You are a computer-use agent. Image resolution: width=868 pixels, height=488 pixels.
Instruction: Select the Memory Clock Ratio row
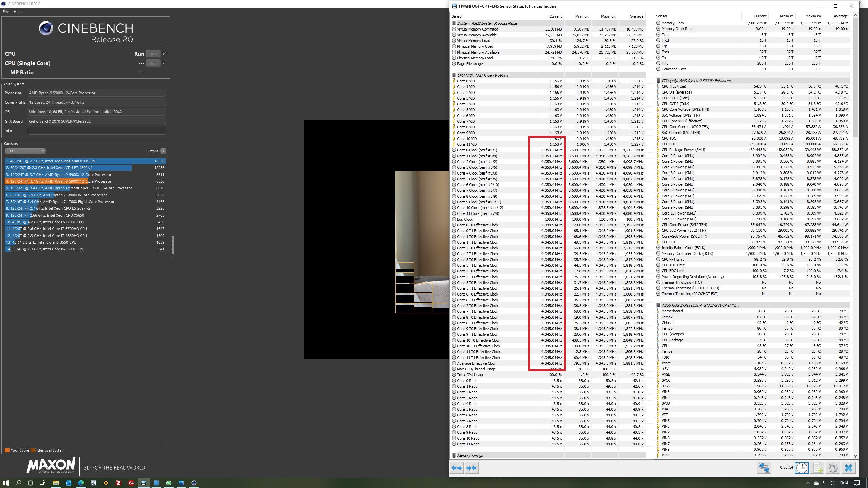coord(753,29)
